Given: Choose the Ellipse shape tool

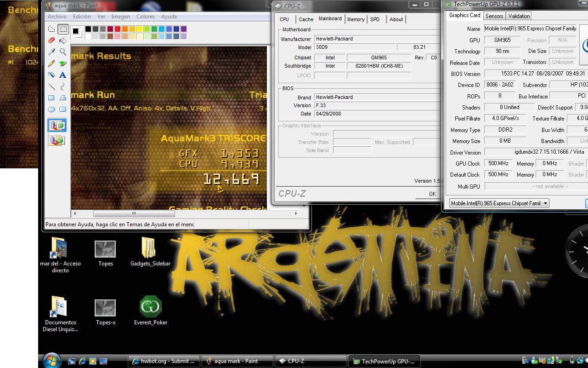Looking at the screenshot, I should (x=51, y=109).
